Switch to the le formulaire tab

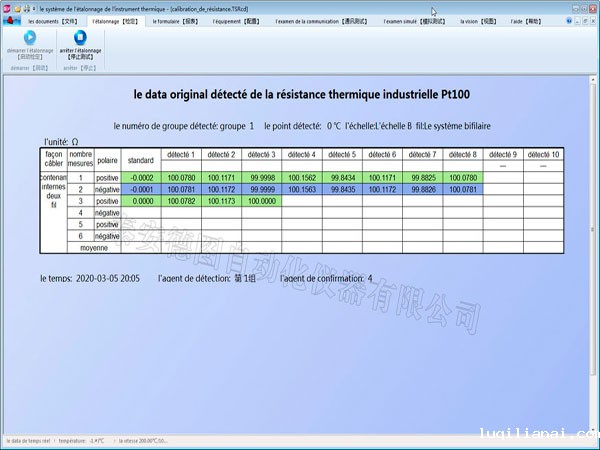(175, 21)
